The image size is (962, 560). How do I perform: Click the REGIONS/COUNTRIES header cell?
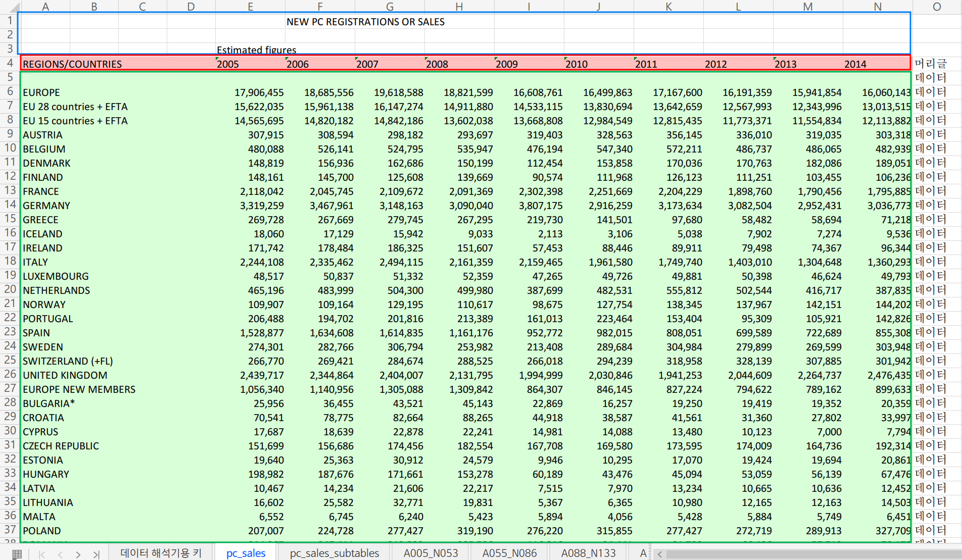[72, 64]
